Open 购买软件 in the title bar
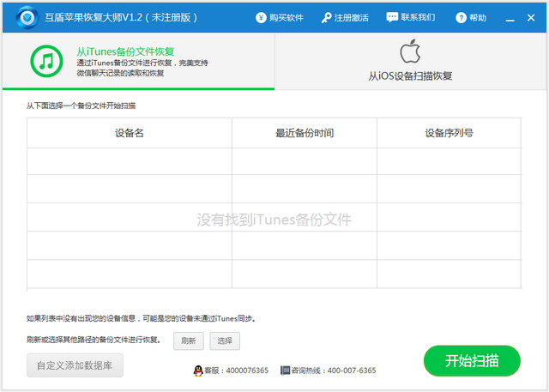Image resolution: width=549 pixels, height=392 pixels. coord(286,17)
